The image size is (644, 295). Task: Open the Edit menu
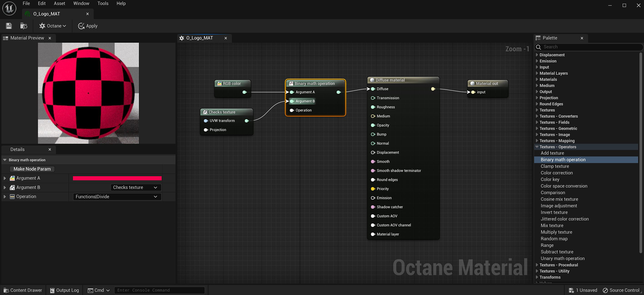[42, 4]
